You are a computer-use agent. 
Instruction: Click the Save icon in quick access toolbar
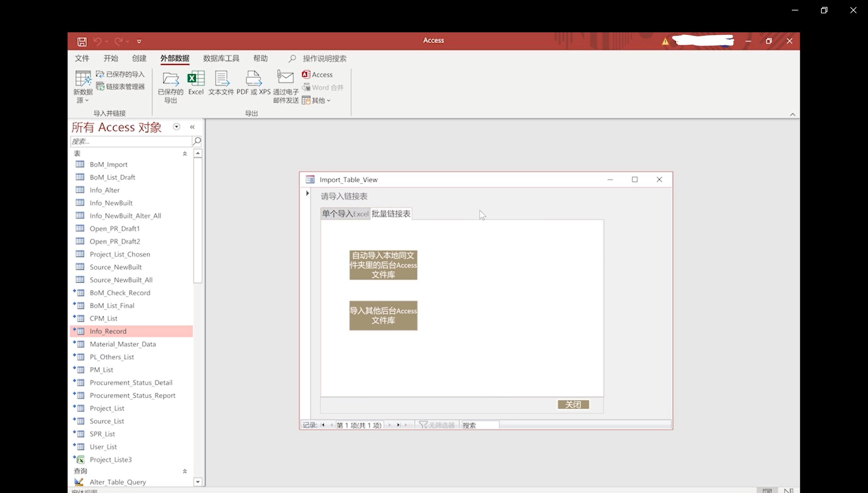point(82,42)
